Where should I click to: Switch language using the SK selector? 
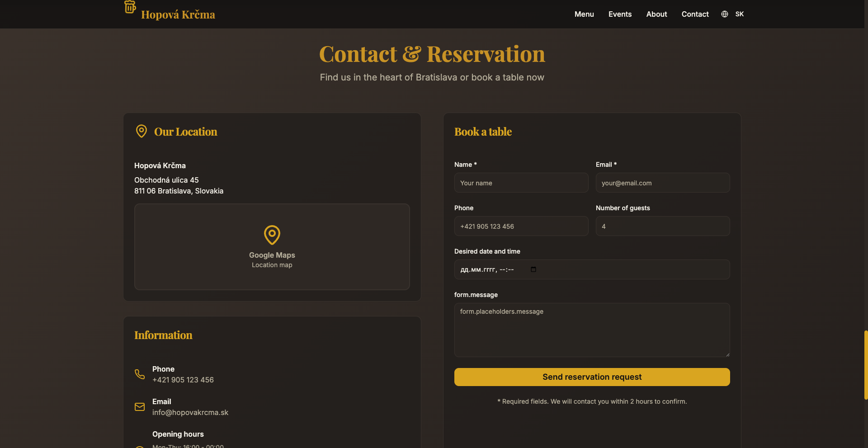coord(739,14)
